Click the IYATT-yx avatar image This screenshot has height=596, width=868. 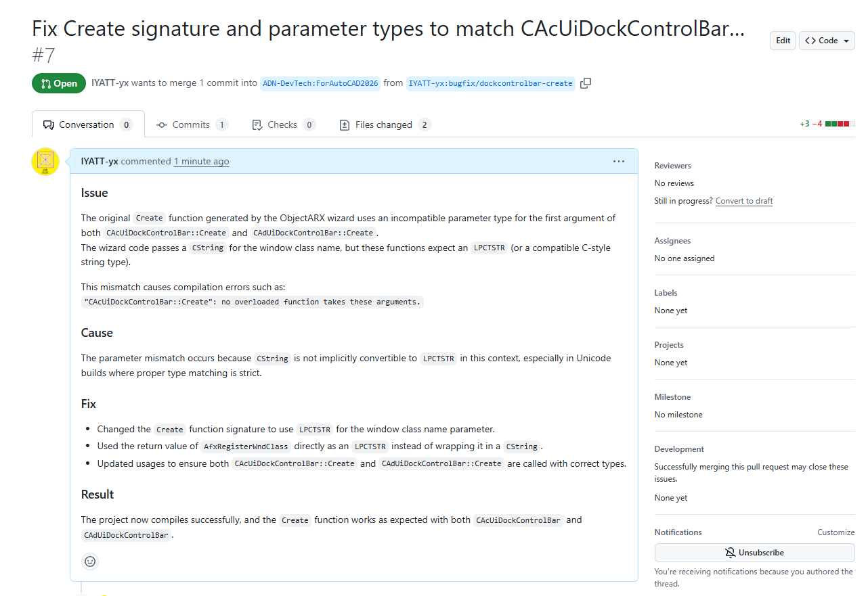(45, 162)
